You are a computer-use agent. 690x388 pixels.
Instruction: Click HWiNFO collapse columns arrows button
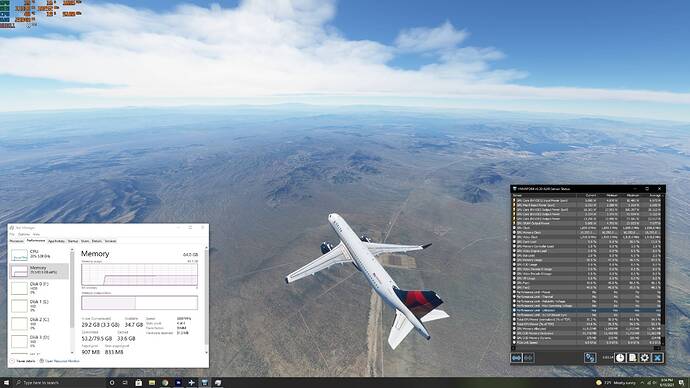[529, 358]
